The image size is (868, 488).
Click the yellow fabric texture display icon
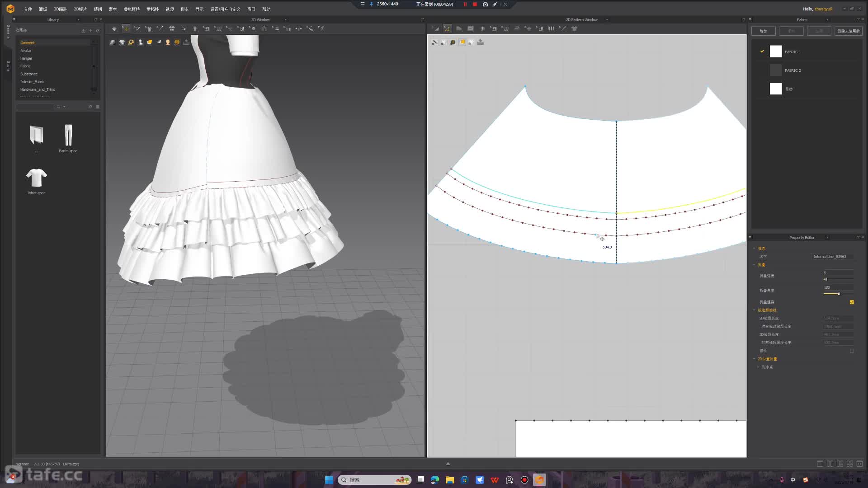click(x=149, y=42)
